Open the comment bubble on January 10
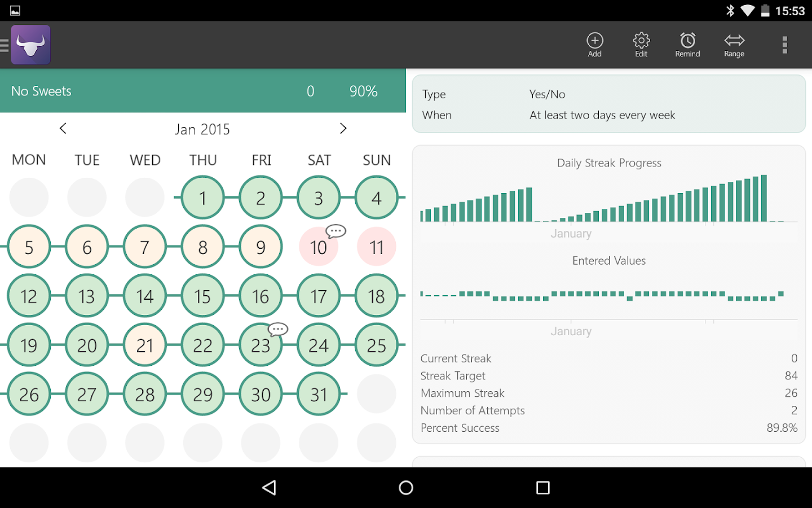812x508 pixels. [x=336, y=230]
